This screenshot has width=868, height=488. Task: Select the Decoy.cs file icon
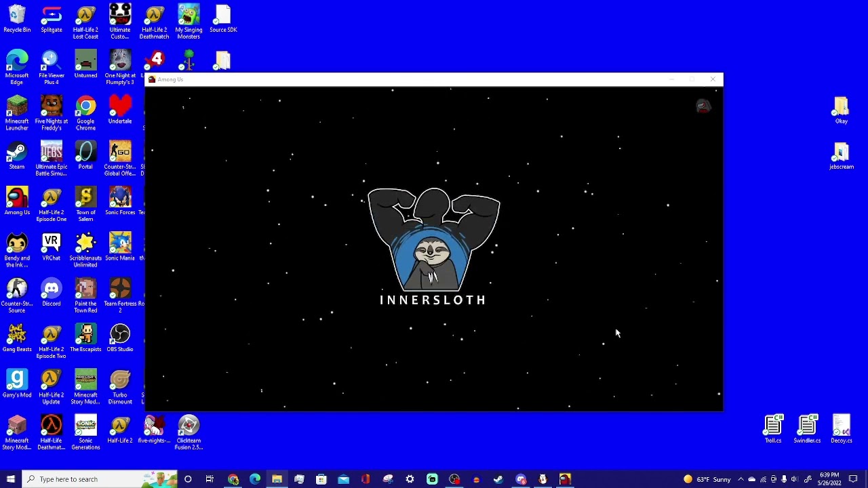(841, 430)
